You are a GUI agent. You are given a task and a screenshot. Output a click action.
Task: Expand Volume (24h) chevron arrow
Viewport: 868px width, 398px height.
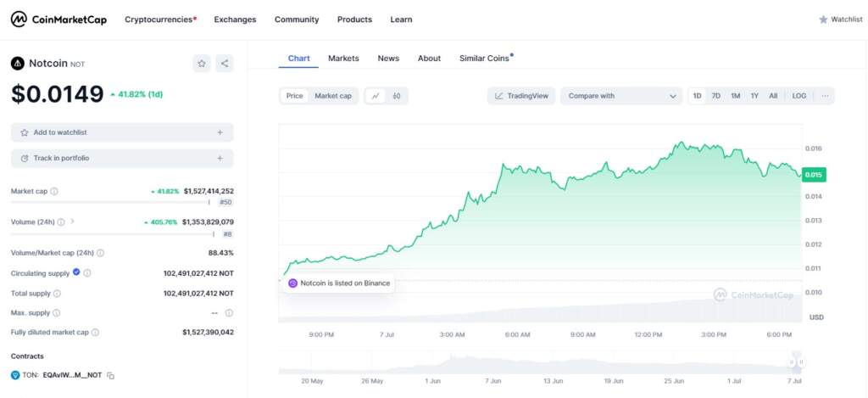72,221
